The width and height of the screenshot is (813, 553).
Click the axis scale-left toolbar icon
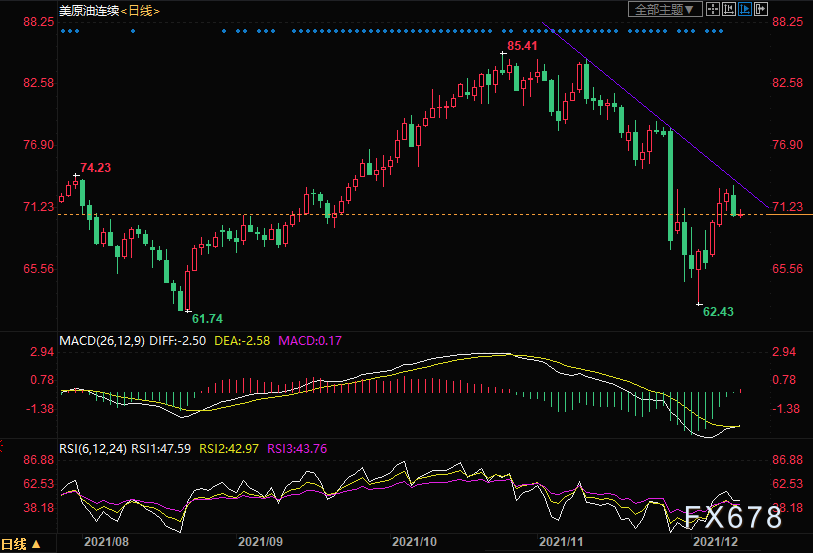point(728,9)
